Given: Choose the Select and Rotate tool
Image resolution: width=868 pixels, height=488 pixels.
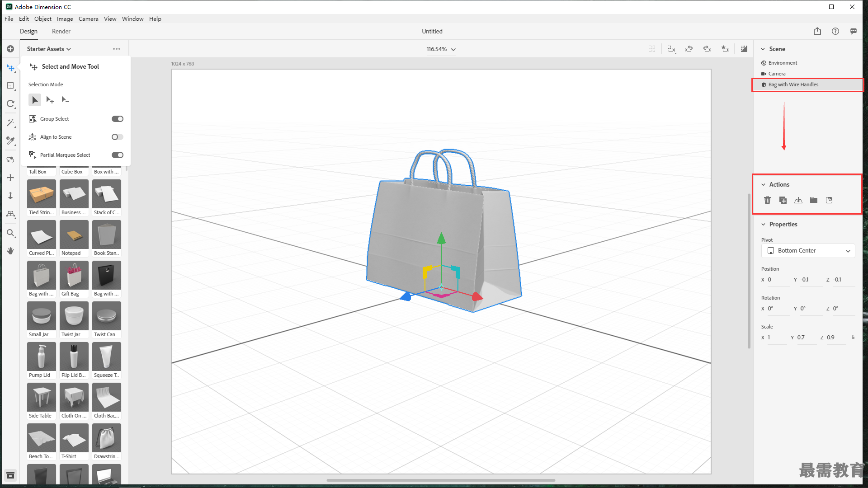Looking at the screenshot, I should 10,104.
